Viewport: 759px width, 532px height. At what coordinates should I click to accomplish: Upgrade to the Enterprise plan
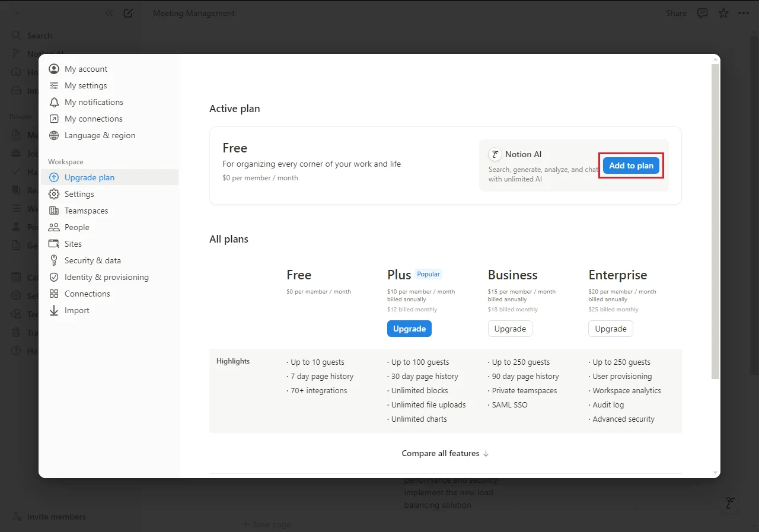pos(611,329)
